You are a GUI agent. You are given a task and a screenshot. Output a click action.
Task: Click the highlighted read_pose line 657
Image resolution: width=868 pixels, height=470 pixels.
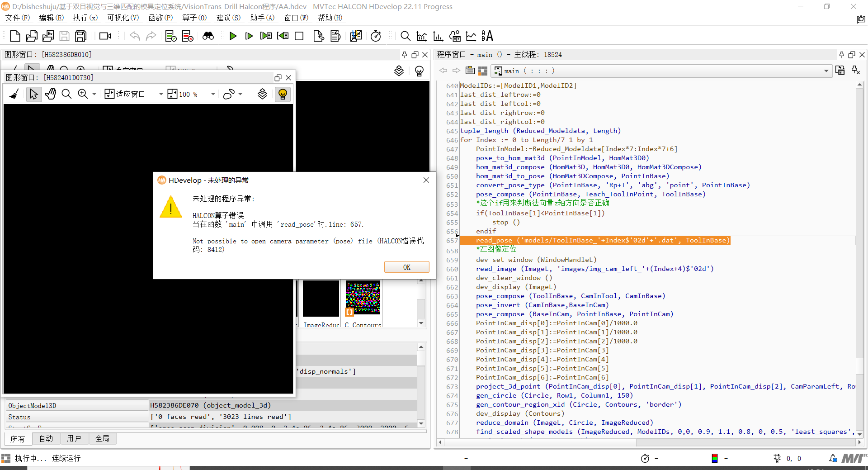(x=595, y=240)
